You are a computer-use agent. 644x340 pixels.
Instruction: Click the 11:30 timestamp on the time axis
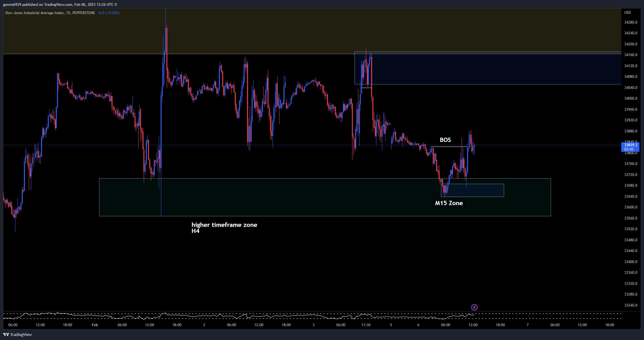coord(366,325)
